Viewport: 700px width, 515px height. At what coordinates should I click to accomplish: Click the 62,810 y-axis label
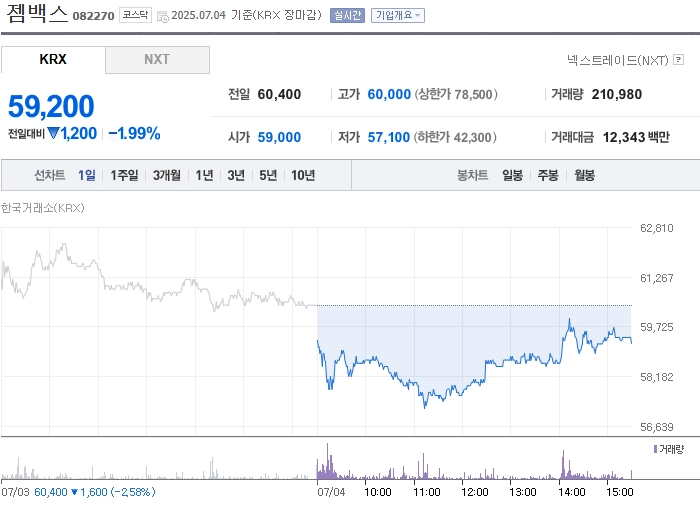click(656, 228)
